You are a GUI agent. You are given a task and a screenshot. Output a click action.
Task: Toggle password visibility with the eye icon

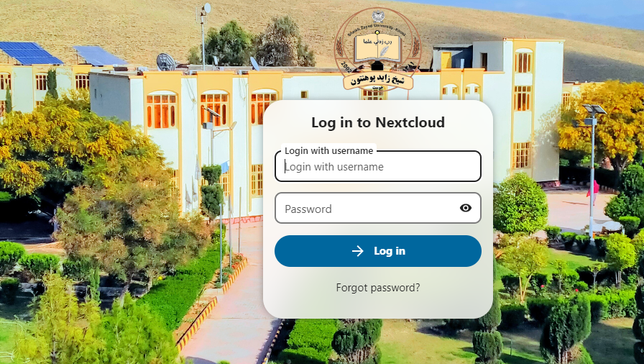tap(465, 208)
